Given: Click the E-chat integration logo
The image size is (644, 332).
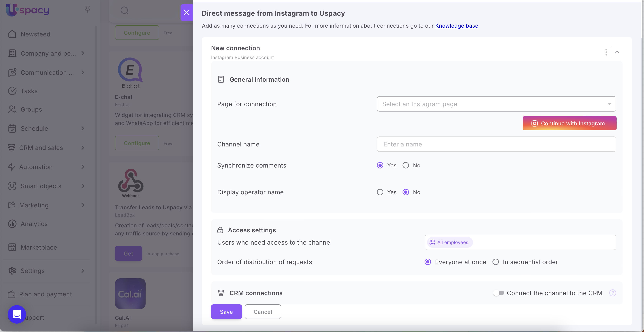Looking at the screenshot, I should tap(130, 73).
